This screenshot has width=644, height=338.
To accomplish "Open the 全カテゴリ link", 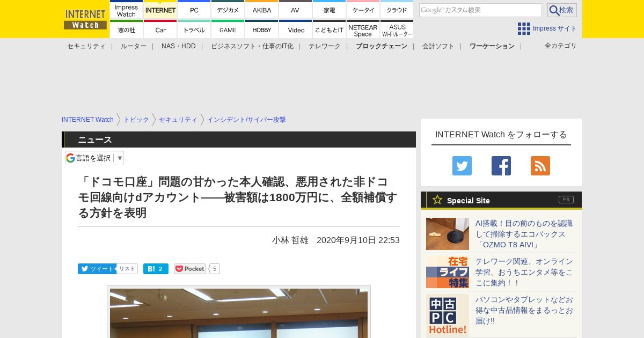I will (x=561, y=46).
